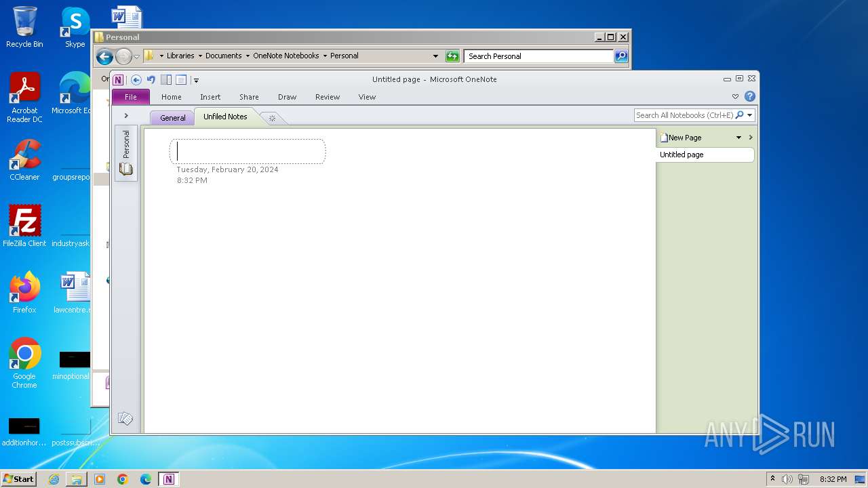Click the OneNote taskbar button
This screenshot has width=868, height=488.
[169, 479]
